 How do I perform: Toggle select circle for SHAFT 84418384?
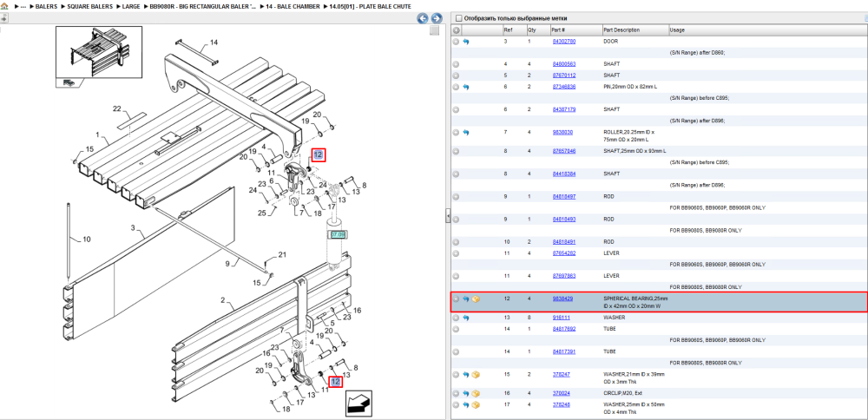pyautogui.click(x=457, y=174)
